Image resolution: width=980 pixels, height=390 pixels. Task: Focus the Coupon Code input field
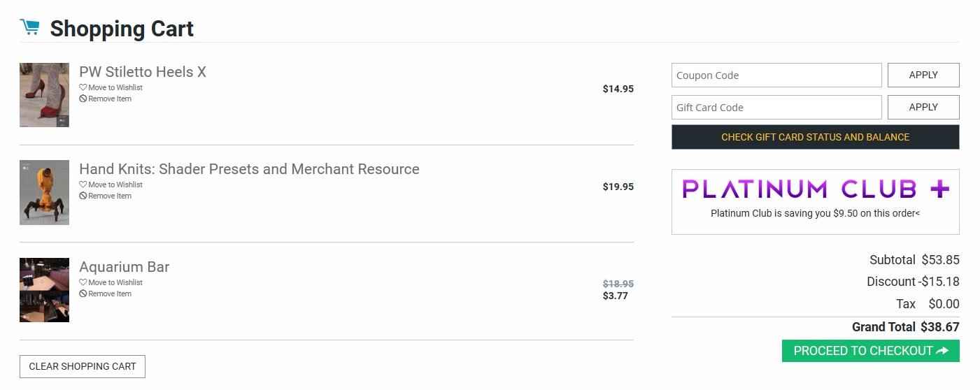776,75
